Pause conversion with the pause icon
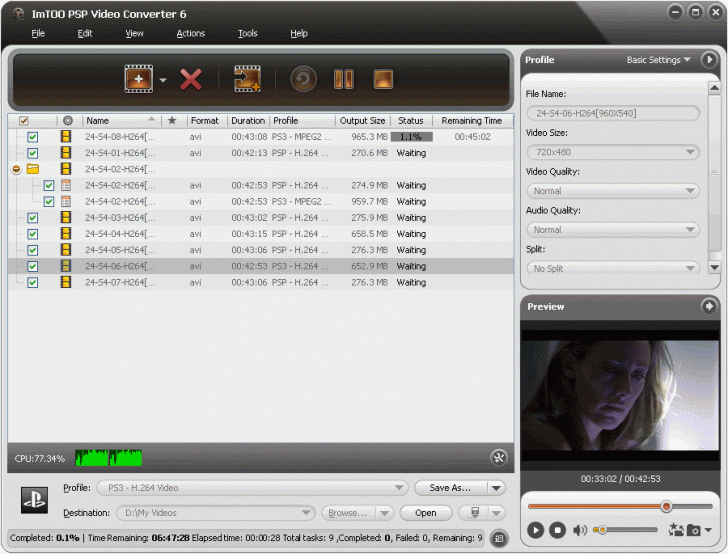The width and height of the screenshot is (728, 554). [344, 79]
